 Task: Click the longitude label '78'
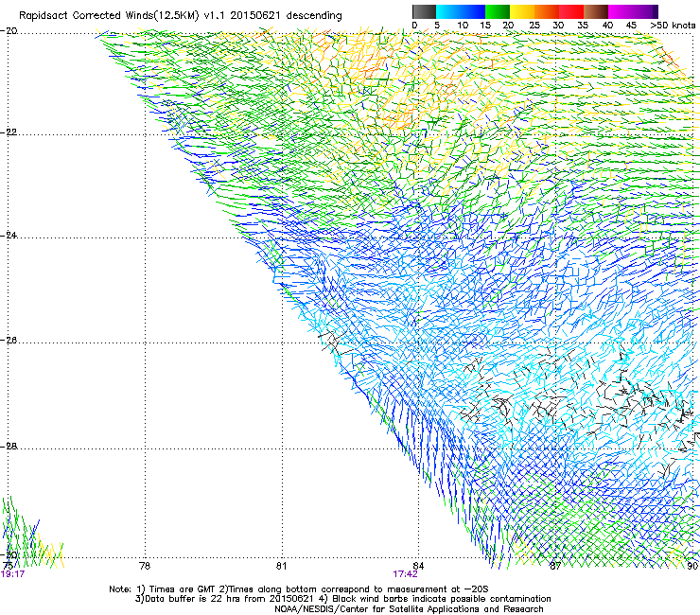(x=145, y=567)
